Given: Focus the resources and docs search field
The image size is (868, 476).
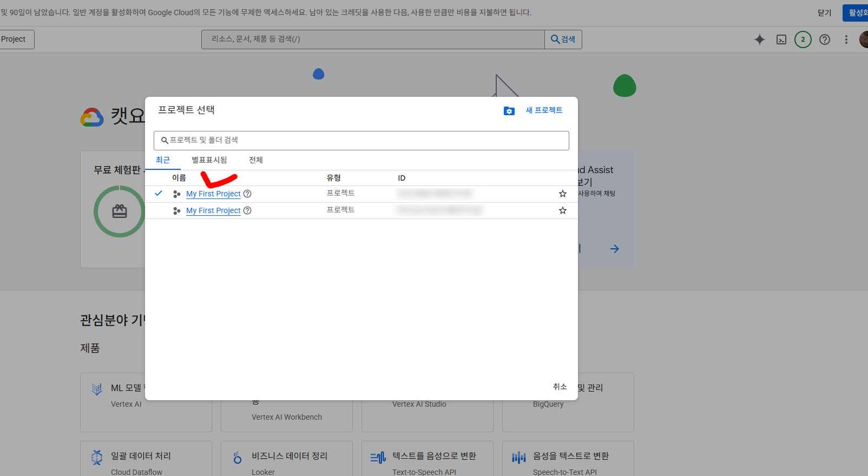Looking at the screenshot, I should tap(373, 39).
